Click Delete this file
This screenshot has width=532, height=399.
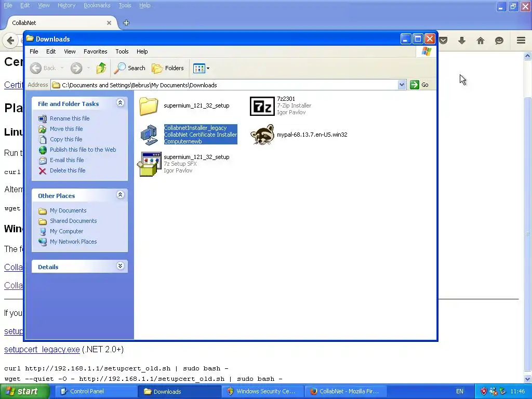(68, 170)
